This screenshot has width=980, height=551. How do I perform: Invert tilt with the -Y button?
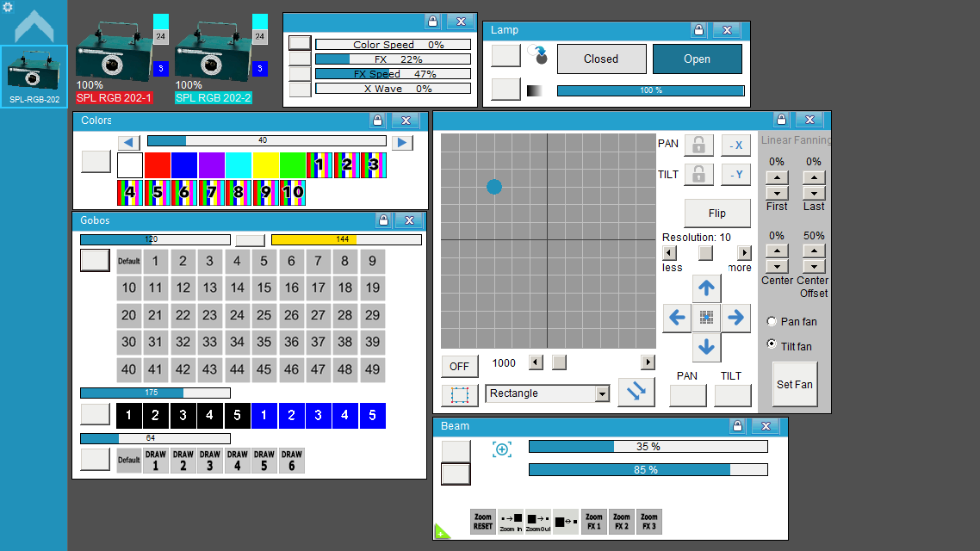click(736, 174)
